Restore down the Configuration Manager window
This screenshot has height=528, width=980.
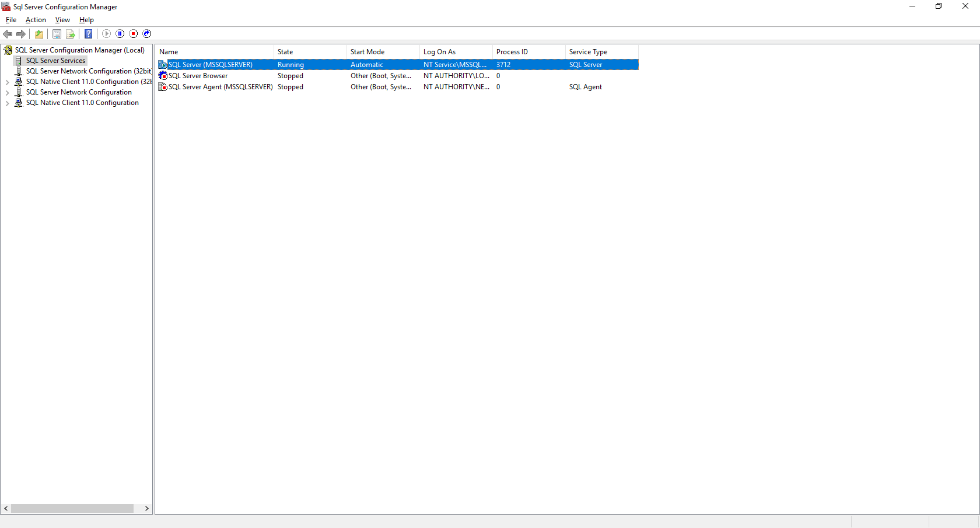click(939, 6)
